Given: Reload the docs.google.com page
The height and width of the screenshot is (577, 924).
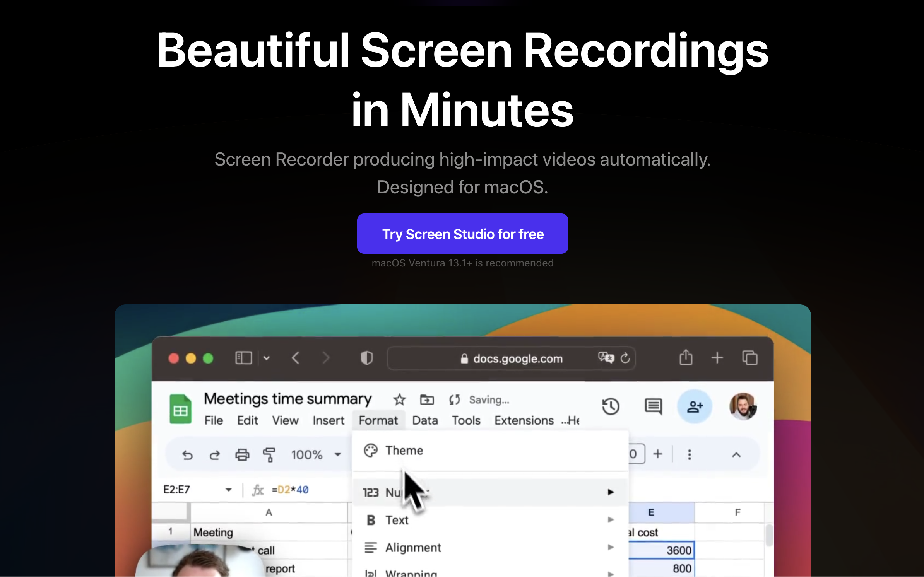Looking at the screenshot, I should tap(625, 358).
